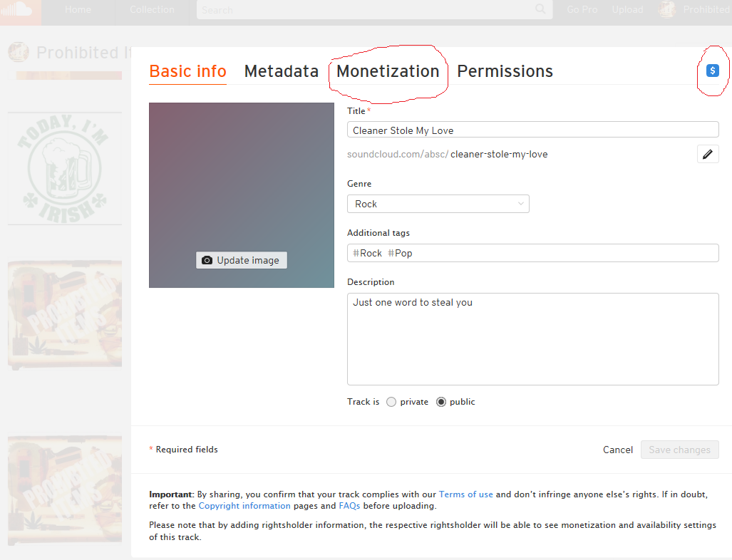732x560 pixels.
Task: Open the Monetization tab
Action: pos(388,71)
